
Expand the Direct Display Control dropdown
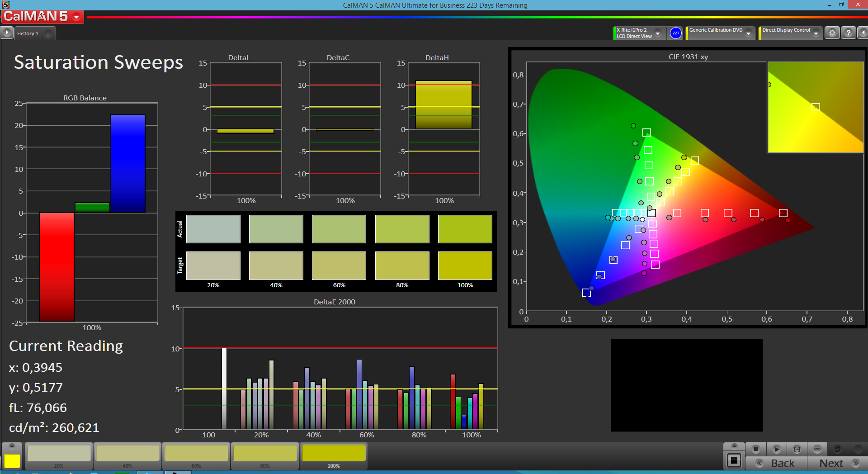816,33
